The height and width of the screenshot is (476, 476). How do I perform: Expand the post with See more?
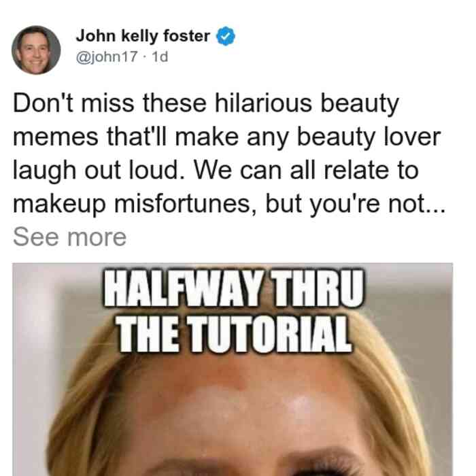point(70,237)
